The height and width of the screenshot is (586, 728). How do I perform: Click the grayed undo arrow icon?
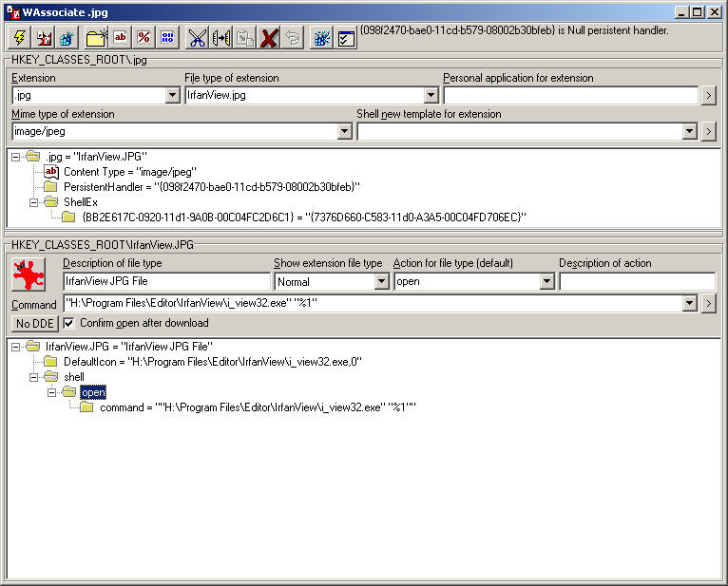tap(293, 38)
